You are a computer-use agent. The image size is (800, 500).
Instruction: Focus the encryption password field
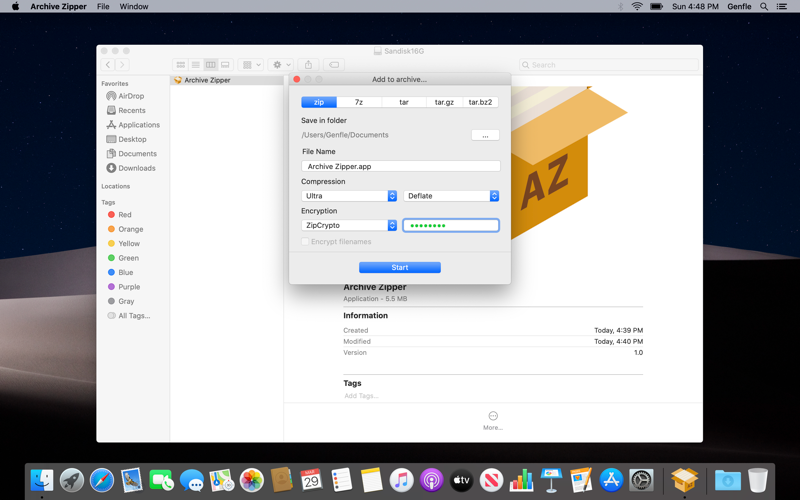451,225
